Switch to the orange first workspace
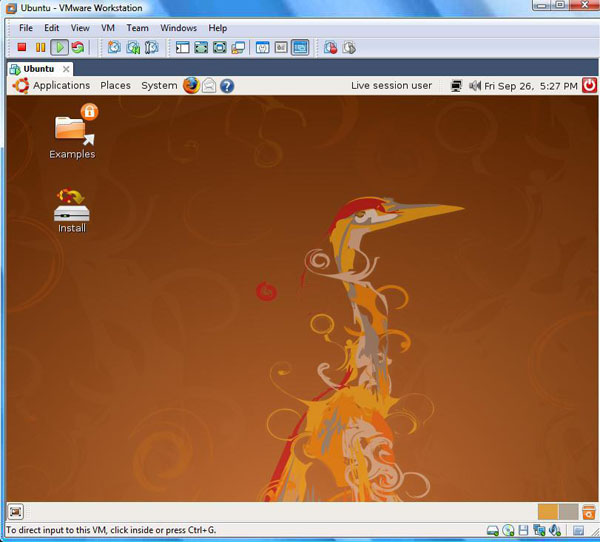This screenshot has width=600, height=542. pos(548,512)
